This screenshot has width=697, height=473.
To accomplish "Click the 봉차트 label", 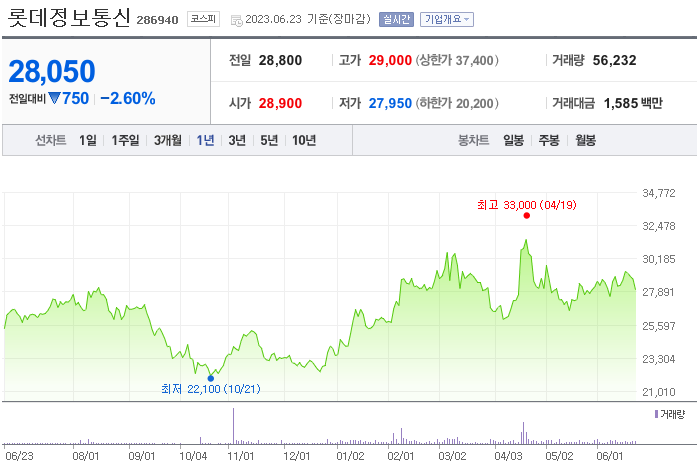I will 473,140.
